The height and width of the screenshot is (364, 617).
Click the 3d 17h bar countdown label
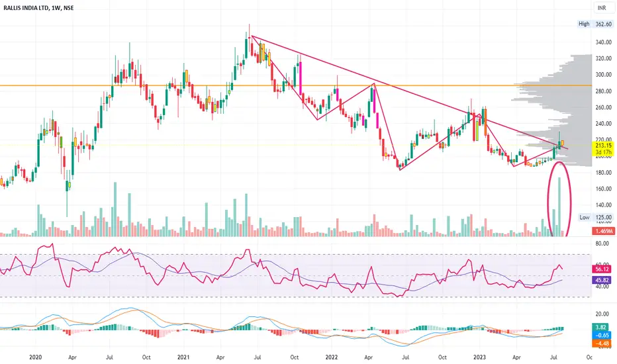pyautogui.click(x=603, y=152)
